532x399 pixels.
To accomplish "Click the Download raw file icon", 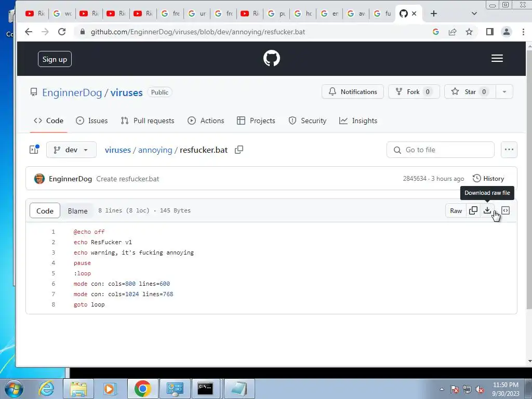I will point(487,210).
